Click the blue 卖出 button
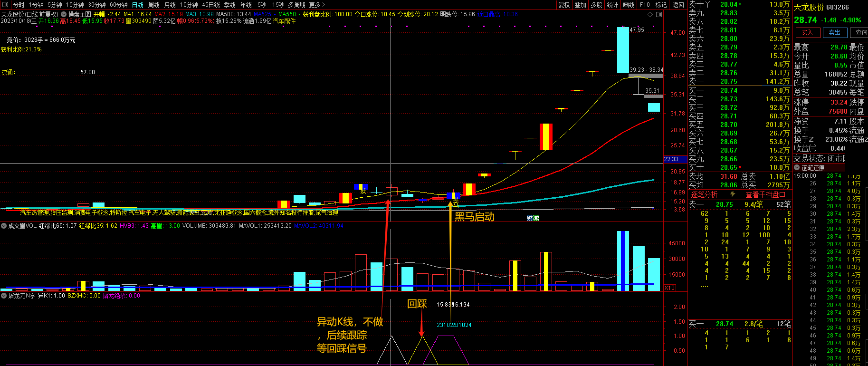Viewport: 868px width, 366px height. [x=835, y=33]
